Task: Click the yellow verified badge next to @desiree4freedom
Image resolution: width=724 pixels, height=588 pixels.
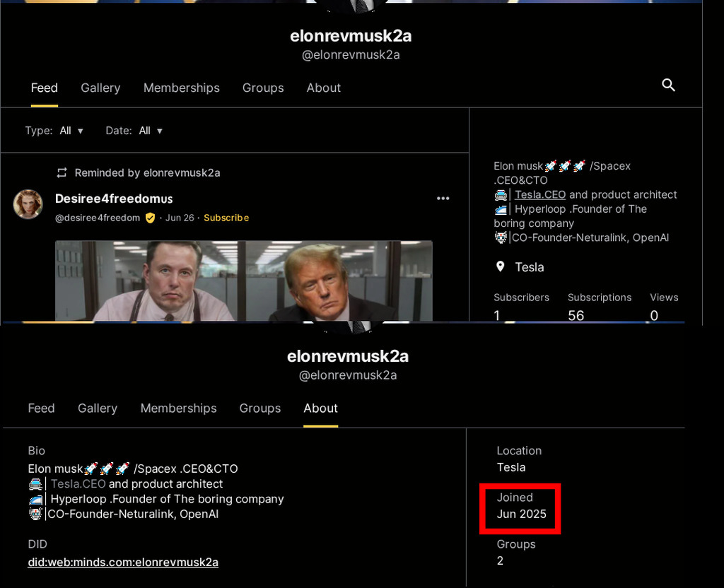Action: [x=150, y=218]
